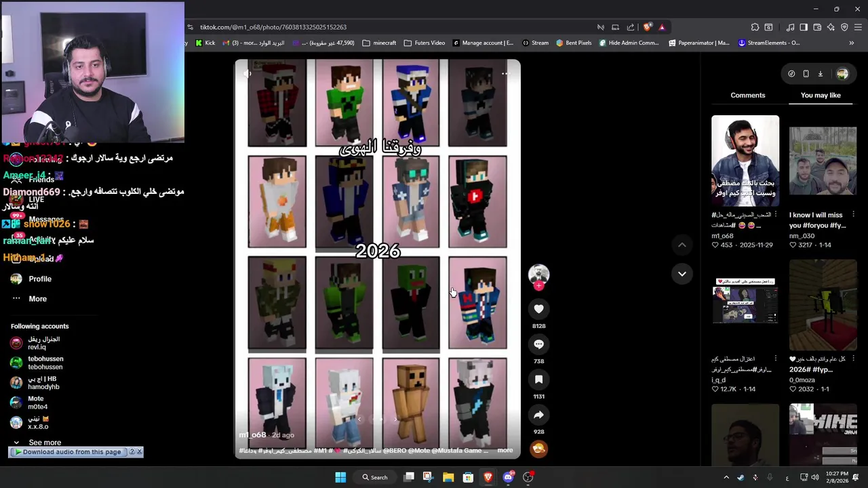Open m1_o68 username on the post
Image resolution: width=868 pixels, height=488 pixels.
point(252,435)
